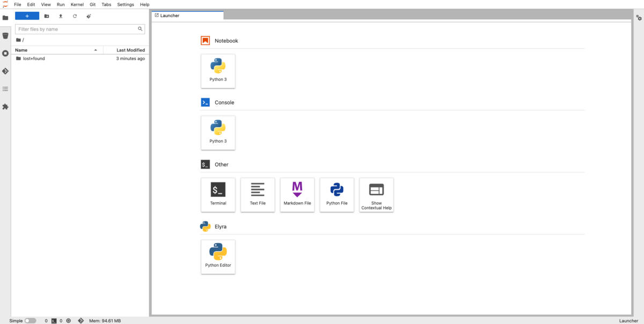Launch Python 3 under Notebook
Screen dimensions: 644x324
[x=218, y=71]
